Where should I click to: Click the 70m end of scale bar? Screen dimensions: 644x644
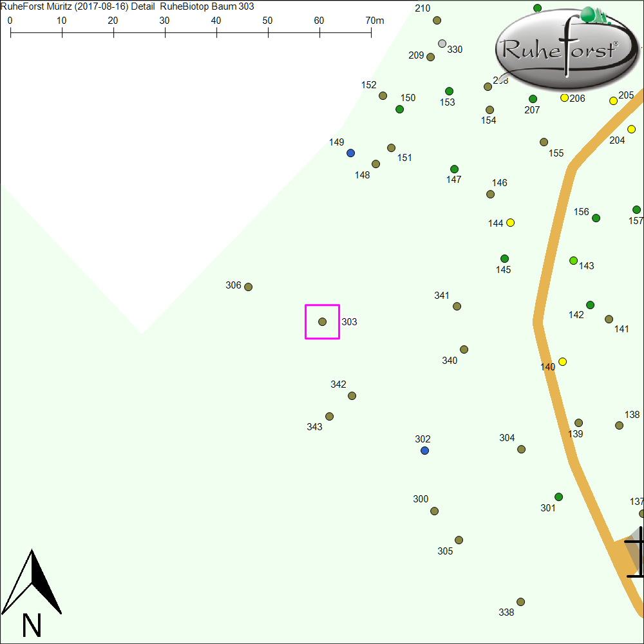(371, 31)
